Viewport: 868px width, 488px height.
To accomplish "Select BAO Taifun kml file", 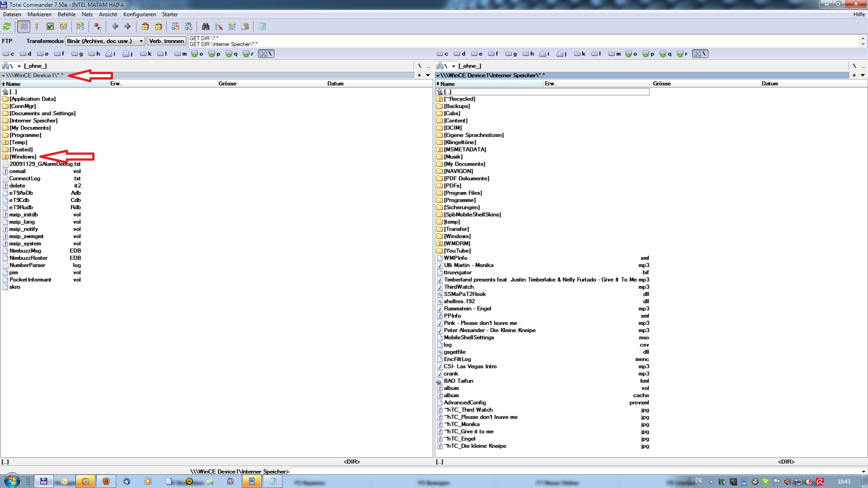I will (543, 381).
